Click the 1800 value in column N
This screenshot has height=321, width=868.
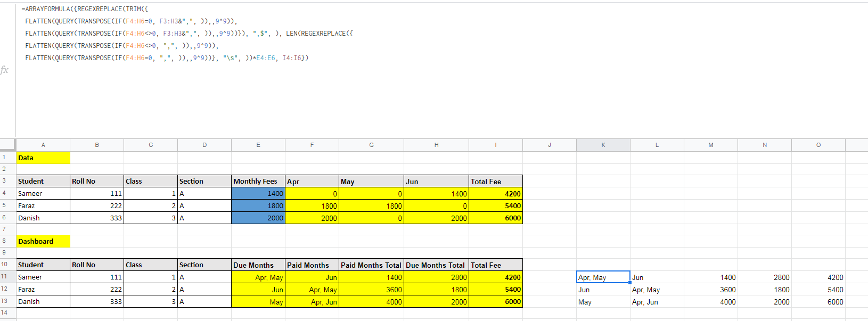click(x=765, y=290)
